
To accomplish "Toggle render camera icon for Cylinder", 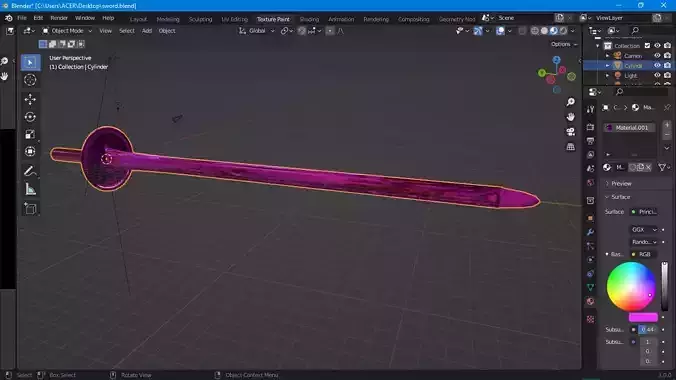I will [x=667, y=66].
